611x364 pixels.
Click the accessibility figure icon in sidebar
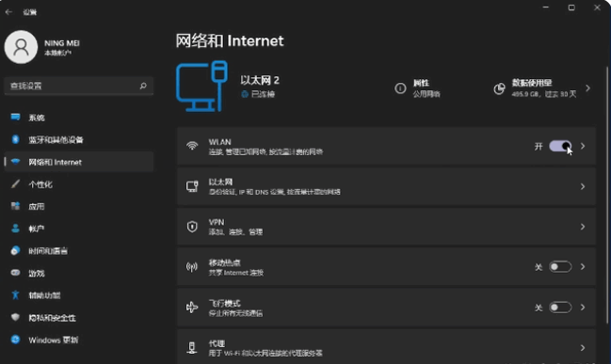15,295
